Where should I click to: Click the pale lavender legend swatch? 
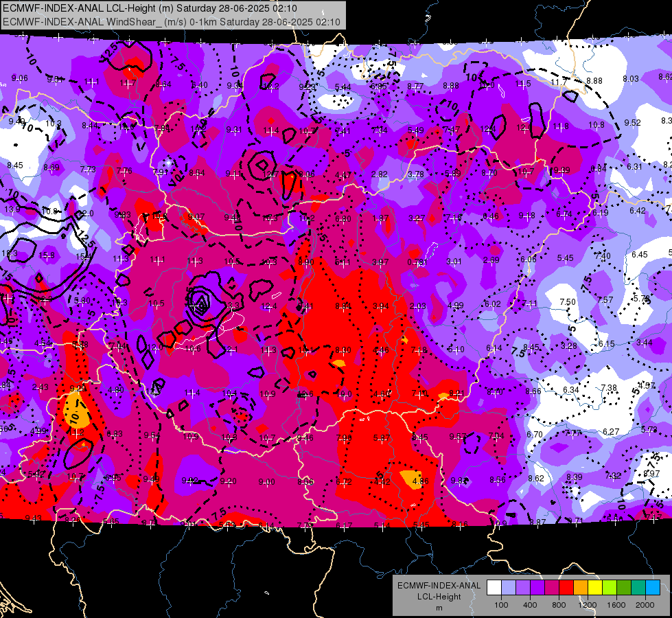coord(509,588)
